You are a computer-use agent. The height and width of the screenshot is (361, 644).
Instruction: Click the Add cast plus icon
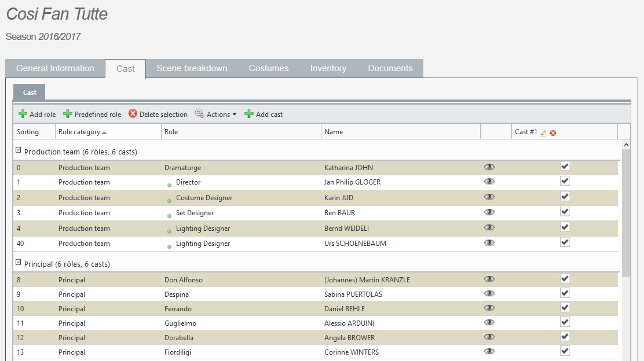[249, 114]
